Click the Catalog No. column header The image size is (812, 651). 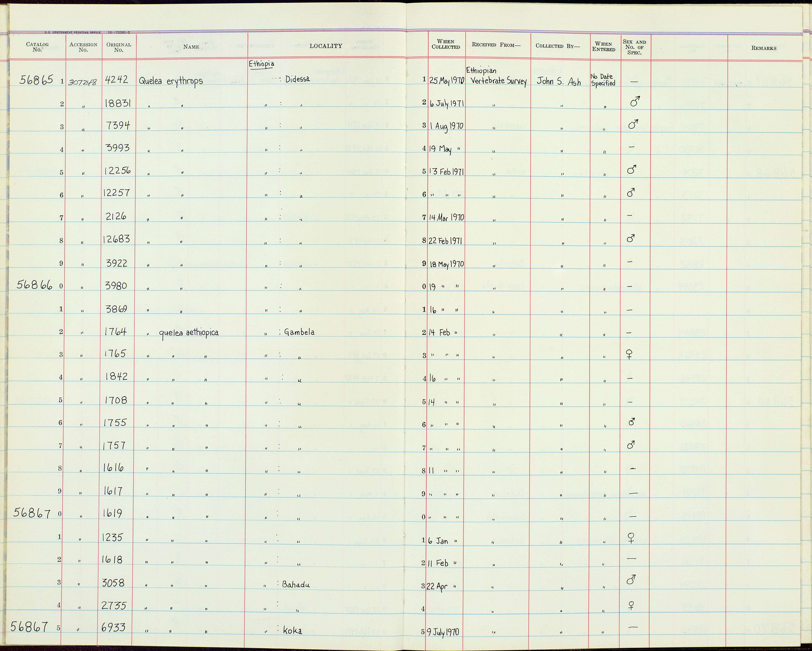coord(37,47)
